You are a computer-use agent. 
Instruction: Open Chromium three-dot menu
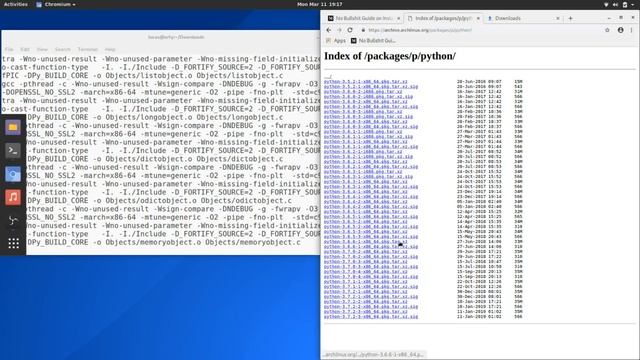coord(631,30)
